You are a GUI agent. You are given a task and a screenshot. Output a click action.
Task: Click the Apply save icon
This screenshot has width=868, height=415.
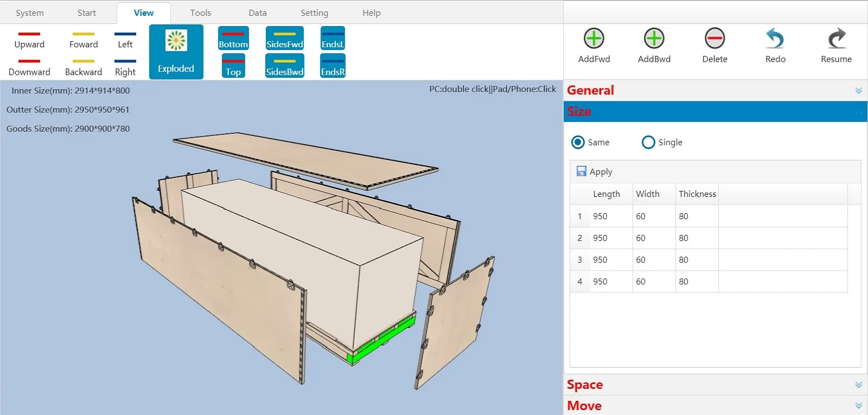click(x=581, y=171)
